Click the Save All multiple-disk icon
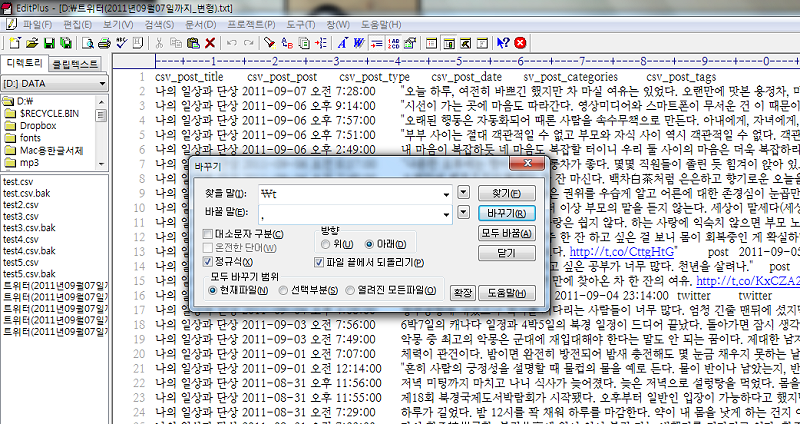800x424 pixels. click(x=66, y=43)
